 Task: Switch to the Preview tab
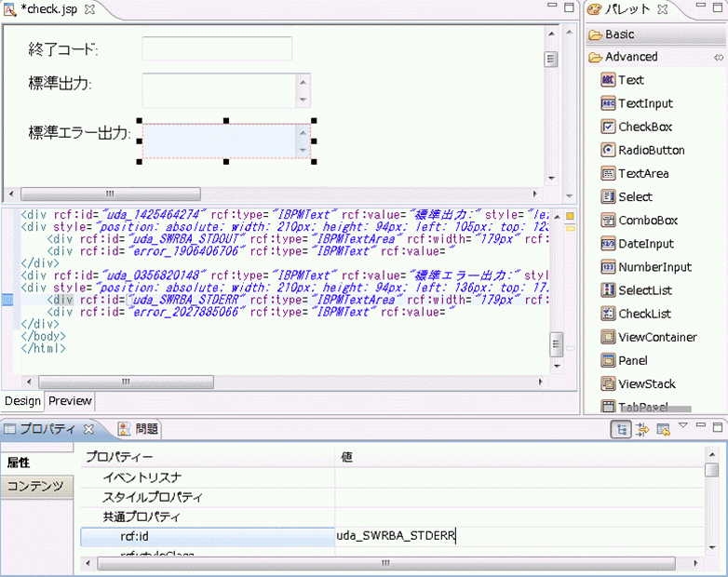click(x=71, y=401)
